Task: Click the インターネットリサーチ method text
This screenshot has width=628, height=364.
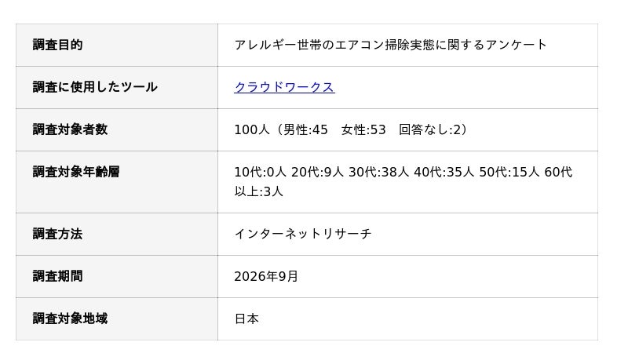Action: click(x=303, y=234)
